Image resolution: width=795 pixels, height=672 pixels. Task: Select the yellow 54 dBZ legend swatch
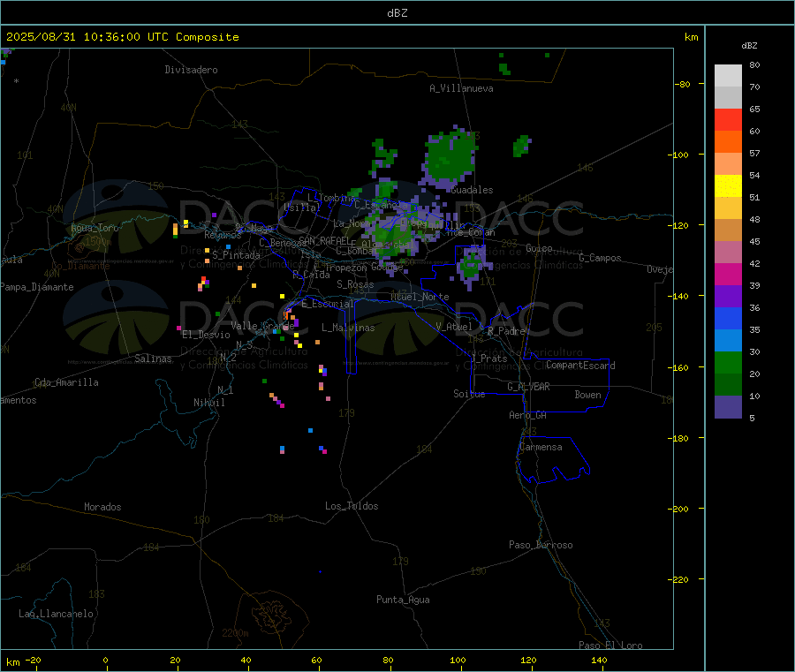[728, 185]
